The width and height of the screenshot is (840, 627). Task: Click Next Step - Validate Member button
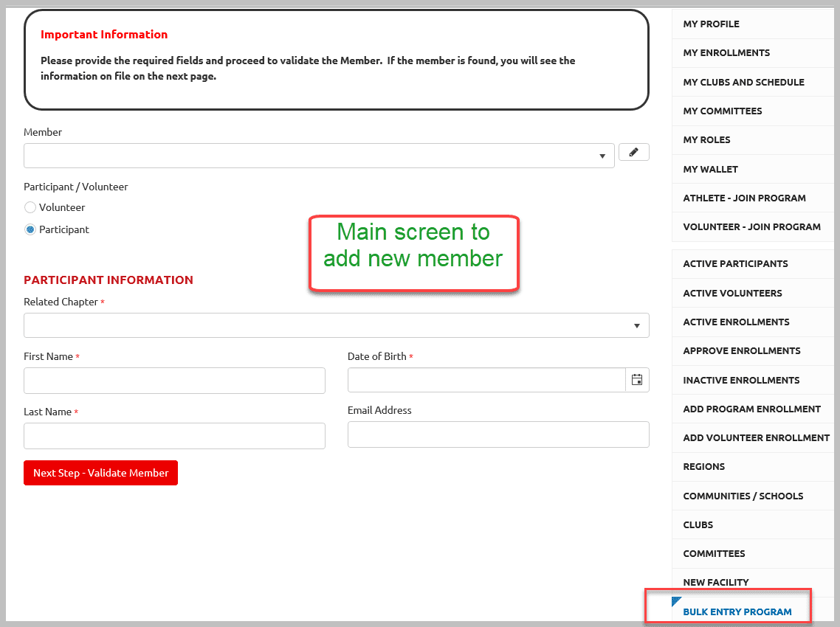100,473
